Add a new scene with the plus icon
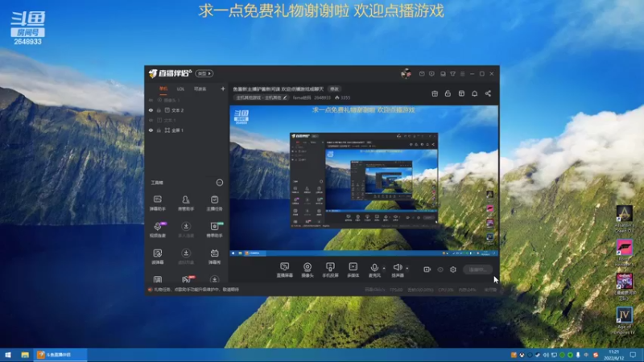The width and height of the screenshot is (644, 362). [223, 88]
